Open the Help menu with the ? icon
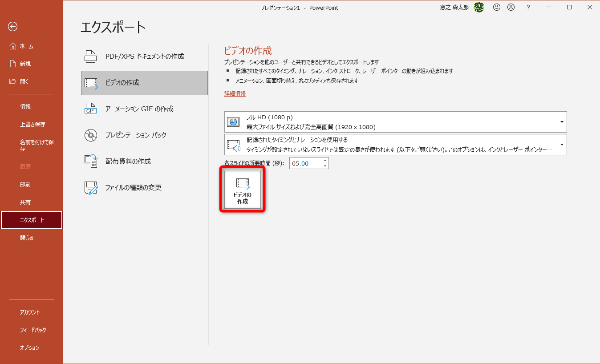600x364 pixels. click(528, 7)
